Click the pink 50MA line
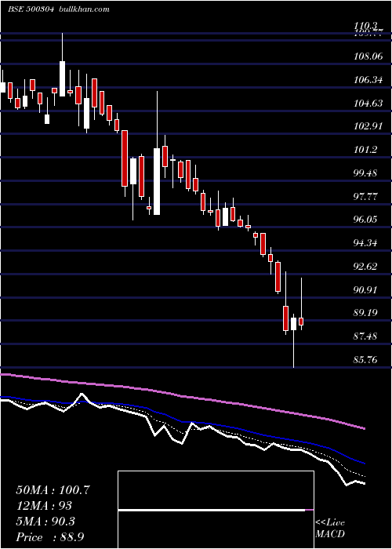 click(x=182, y=396)
